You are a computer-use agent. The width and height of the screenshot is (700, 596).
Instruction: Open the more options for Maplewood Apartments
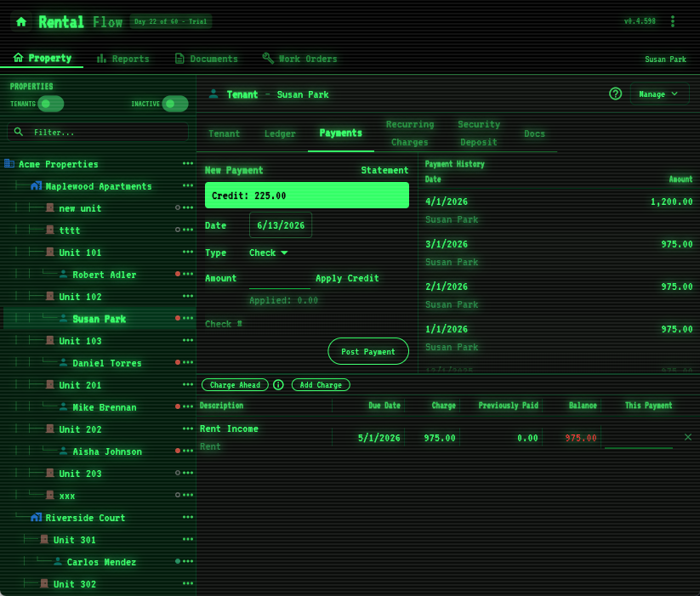188,185
